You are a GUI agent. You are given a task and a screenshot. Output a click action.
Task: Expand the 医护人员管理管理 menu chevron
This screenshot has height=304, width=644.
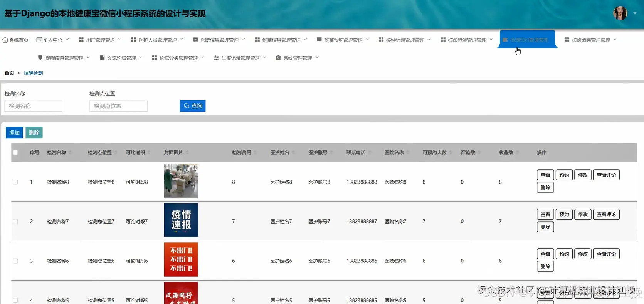[x=182, y=40]
